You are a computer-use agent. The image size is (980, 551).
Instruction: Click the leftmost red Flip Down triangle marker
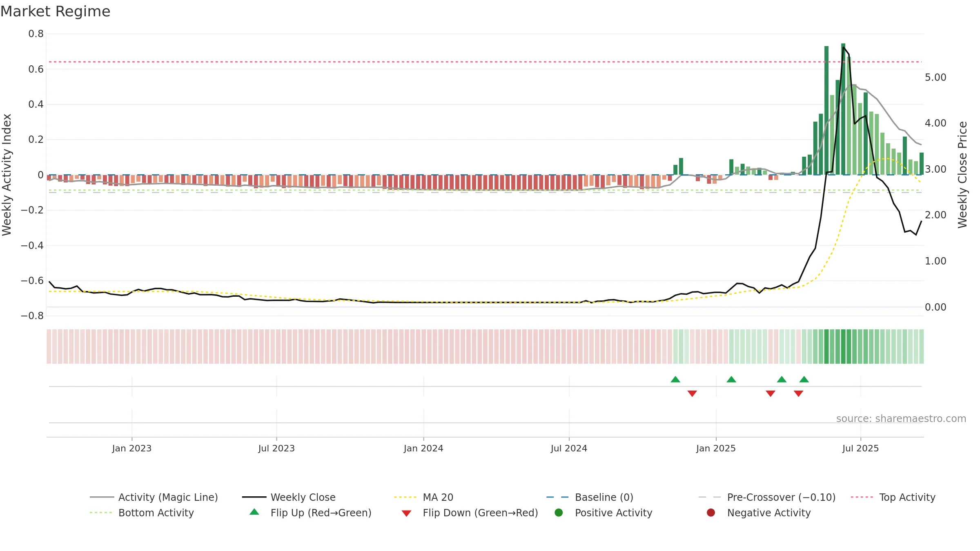tap(692, 393)
